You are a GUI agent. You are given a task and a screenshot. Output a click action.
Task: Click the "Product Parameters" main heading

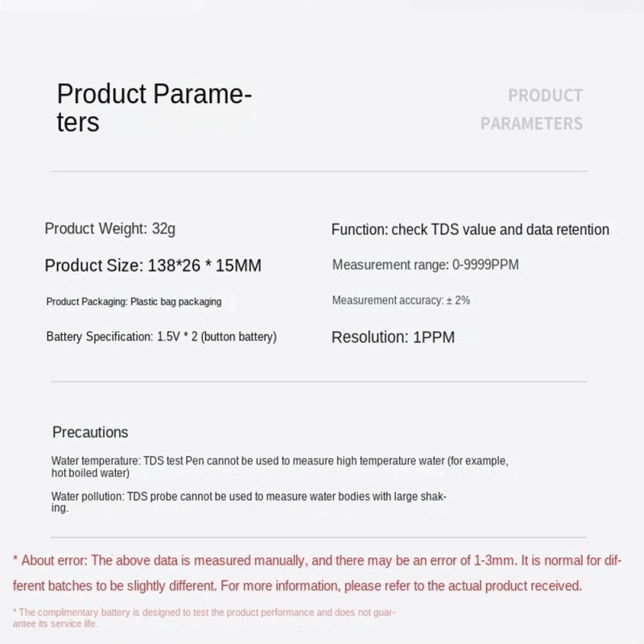pos(154,108)
